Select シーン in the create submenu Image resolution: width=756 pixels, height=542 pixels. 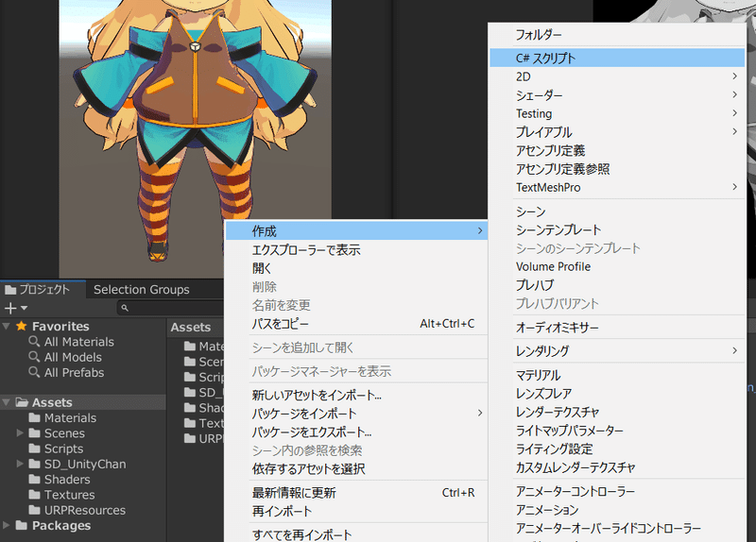click(x=617, y=212)
